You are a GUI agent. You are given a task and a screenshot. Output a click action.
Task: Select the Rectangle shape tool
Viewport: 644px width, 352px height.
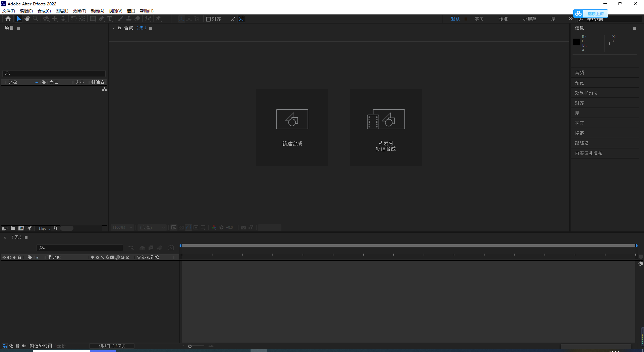coord(93,19)
